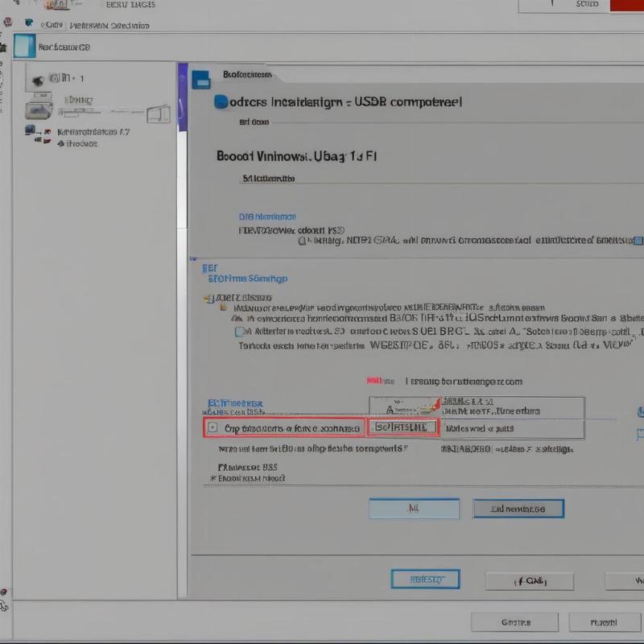Expand the yellow folder tree node
Screen dimensions: 644x644
(x=208, y=298)
